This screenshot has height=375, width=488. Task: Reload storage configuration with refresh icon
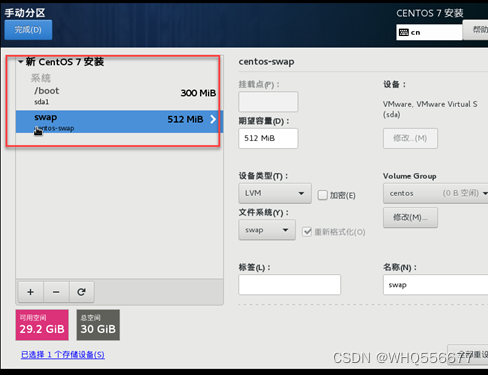[x=82, y=292]
